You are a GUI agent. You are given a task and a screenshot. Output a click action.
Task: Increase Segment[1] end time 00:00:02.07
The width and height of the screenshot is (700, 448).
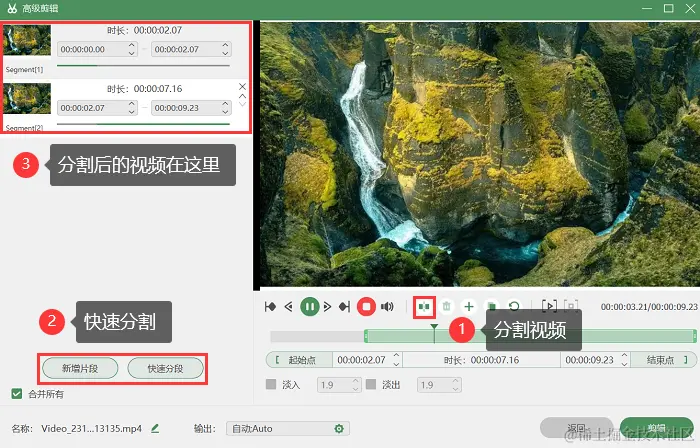225,45
